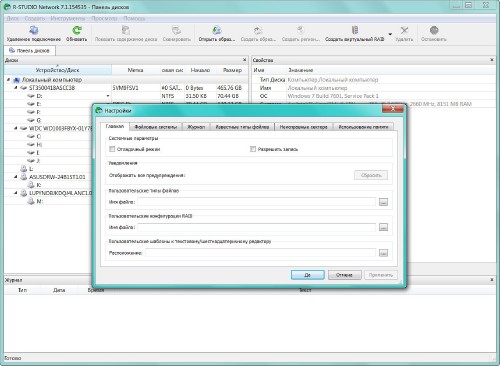
Task: Click the green Refresh toolbar icon
Action: pyautogui.click(x=77, y=30)
